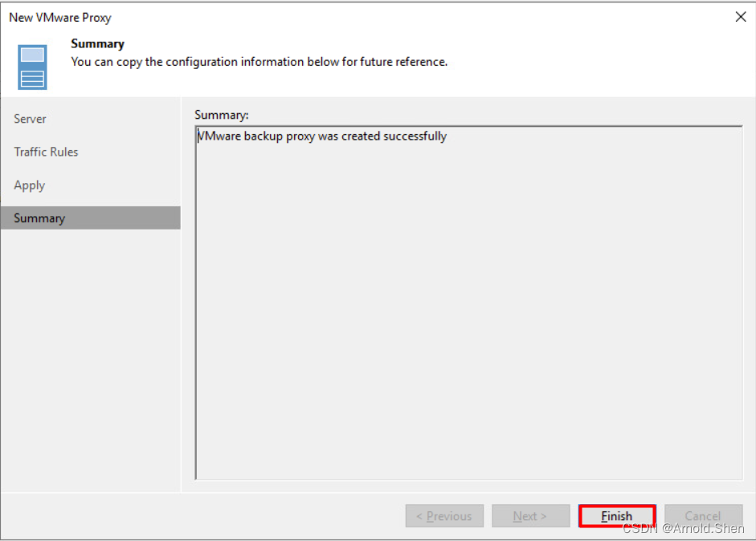Image resolution: width=756 pixels, height=541 pixels.
Task: Click the bold 'Summary' page heading
Action: pos(97,44)
